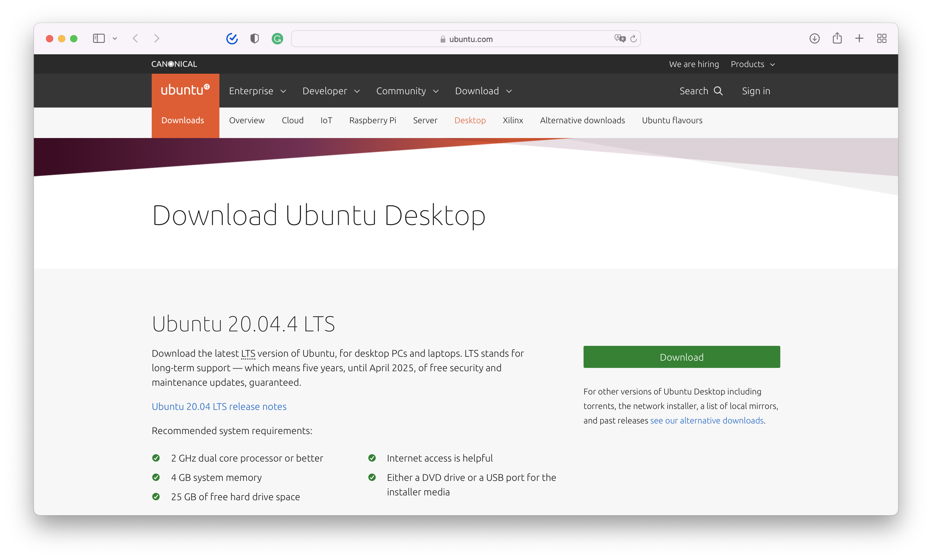Open the sidebar options chevron
932x560 pixels.
tap(115, 38)
